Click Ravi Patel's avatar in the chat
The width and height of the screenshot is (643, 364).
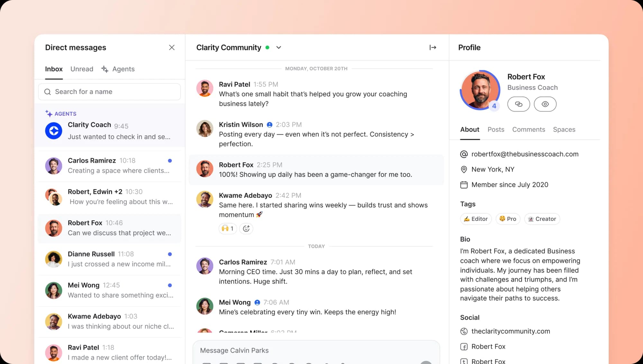click(205, 88)
